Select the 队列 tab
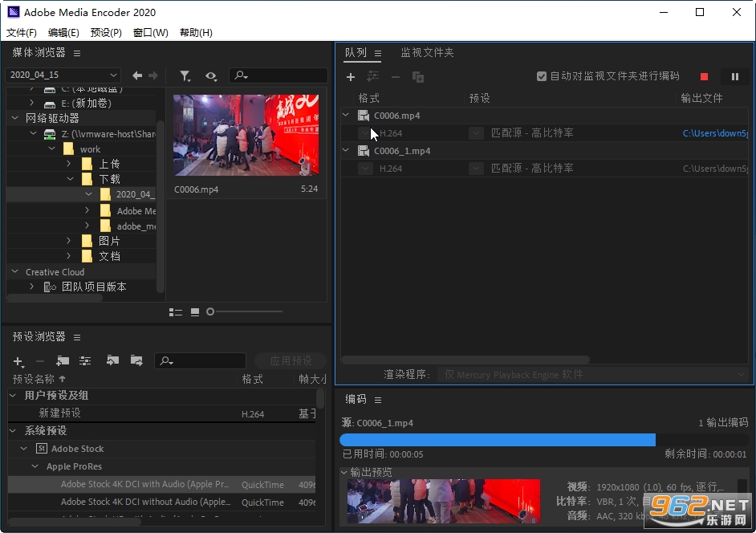The width and height of the screenshot is (756, 533). [356, 52]
